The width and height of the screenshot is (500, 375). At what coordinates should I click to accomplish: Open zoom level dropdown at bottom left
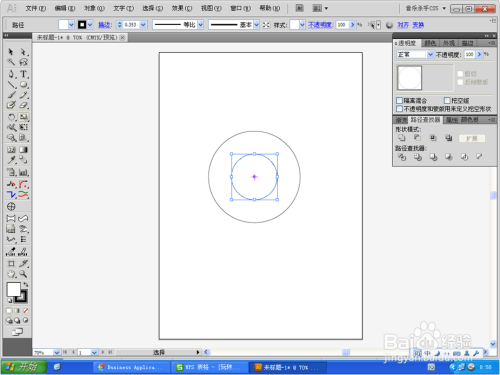click(57, 352)
